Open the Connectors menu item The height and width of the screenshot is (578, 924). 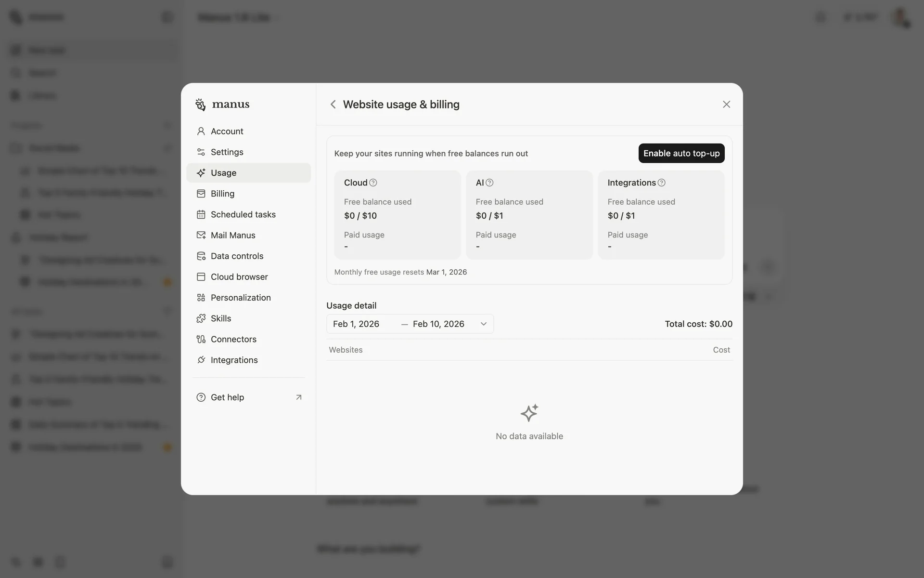(233, 339)
